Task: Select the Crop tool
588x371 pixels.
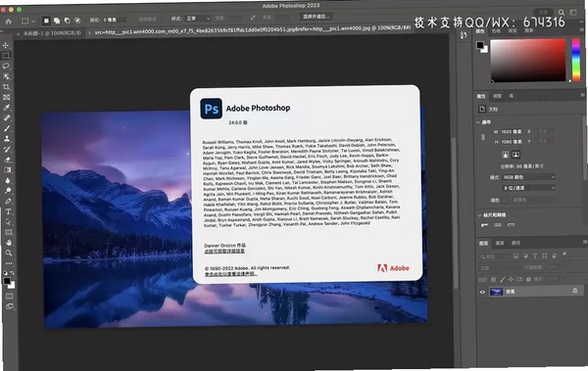Action: point(7,87)
